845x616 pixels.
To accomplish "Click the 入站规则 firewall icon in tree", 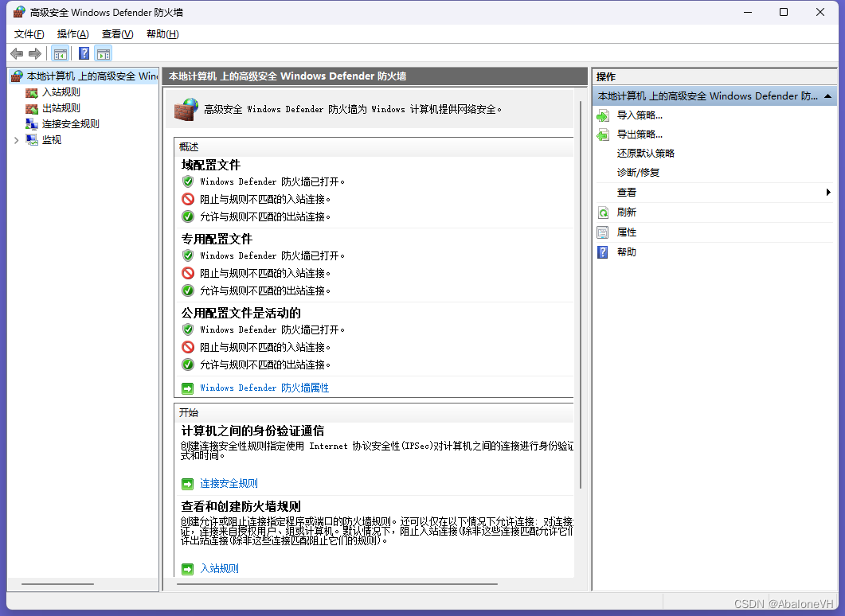I will click(32, 92).
